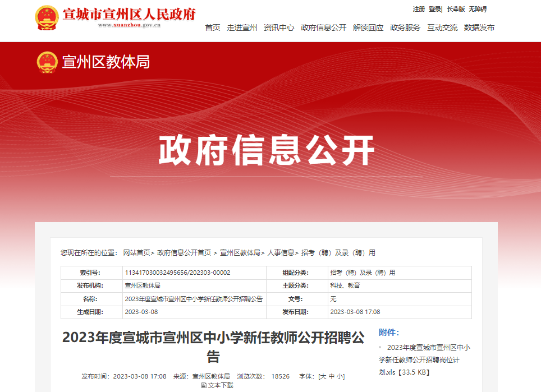This screenshot has width=541, height=392.
Task: Switch to 长辈版 mode
Action: 456,10
